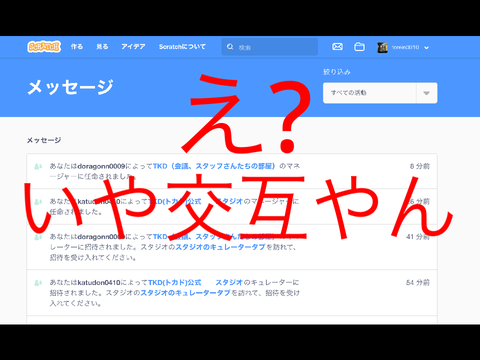Open スタジオのキュレータータブ link in 54 分前 message
The width and height of the screenshot is (480, 360).
pos(185,293)
